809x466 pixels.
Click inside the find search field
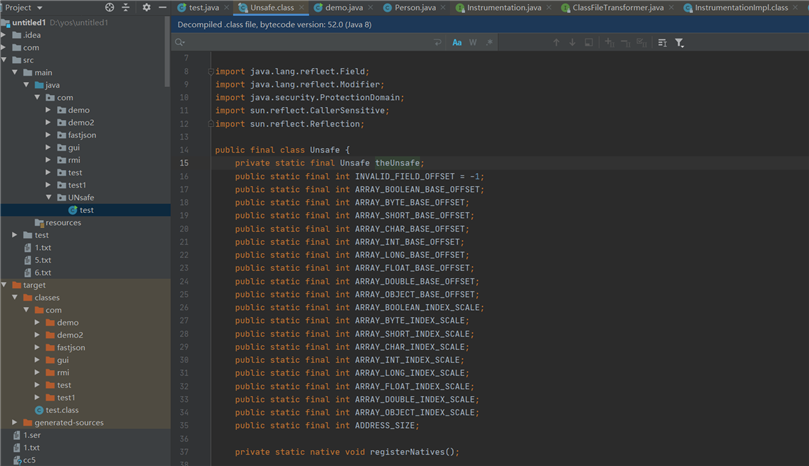click(310, 42)
